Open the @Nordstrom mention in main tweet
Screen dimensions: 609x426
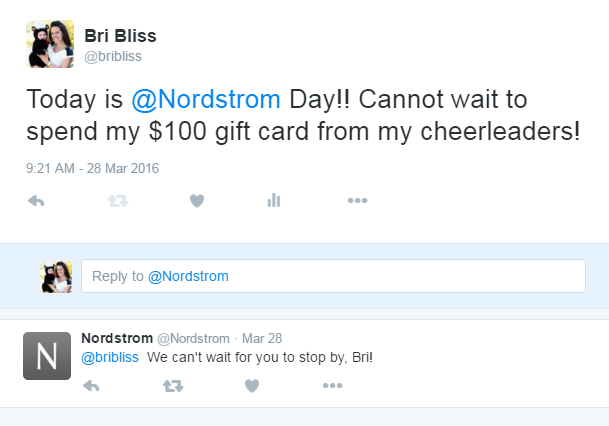point(207,100)
